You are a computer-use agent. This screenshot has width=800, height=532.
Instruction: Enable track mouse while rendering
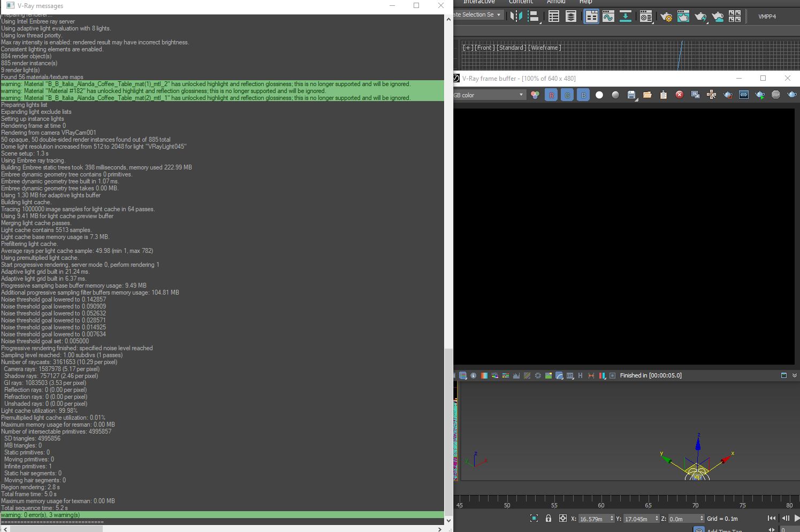tap(712, 95)
